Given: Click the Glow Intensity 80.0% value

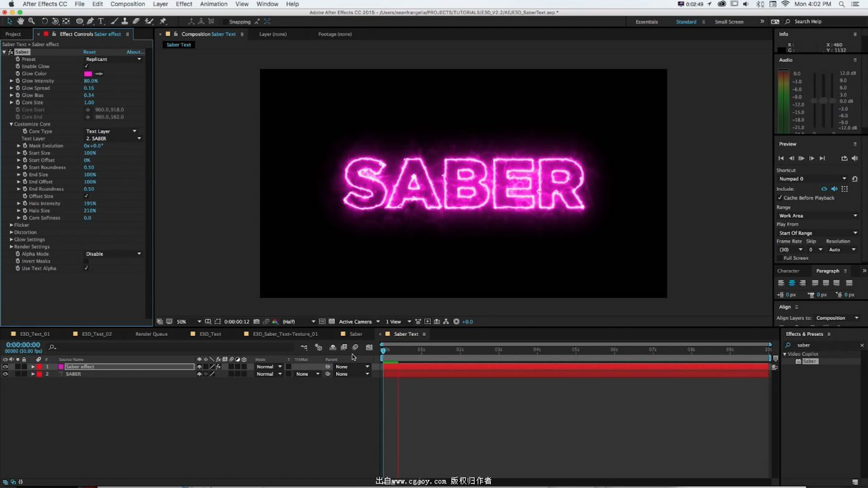Looking at the screenshot, I should click(91, 81).
